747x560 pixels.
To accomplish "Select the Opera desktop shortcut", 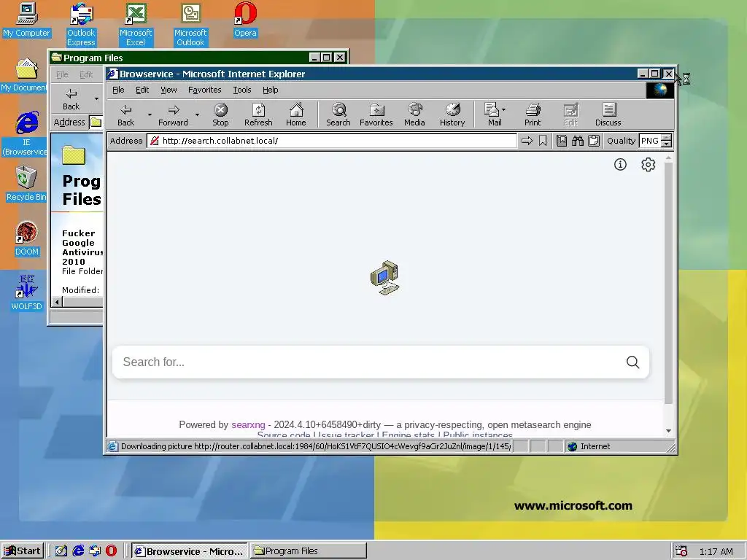I will coord(245,20).
